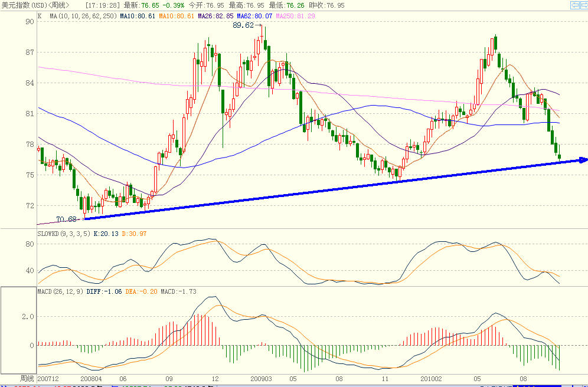Click the pink MA250:81.29 legend value
This screenshot has width=588, height=387.
[296, 16]
